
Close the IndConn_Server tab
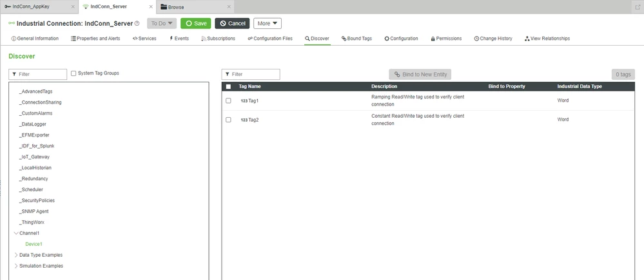pyautogui.click(x=151, y=7)
